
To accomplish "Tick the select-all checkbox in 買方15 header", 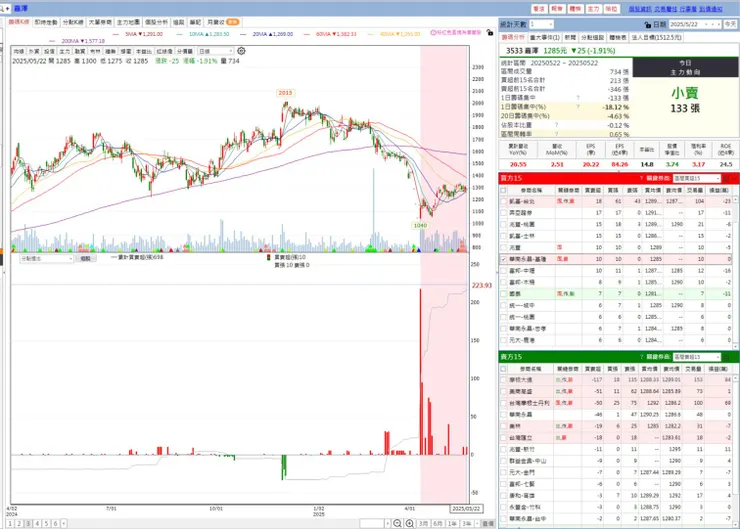I will point(503,190).
